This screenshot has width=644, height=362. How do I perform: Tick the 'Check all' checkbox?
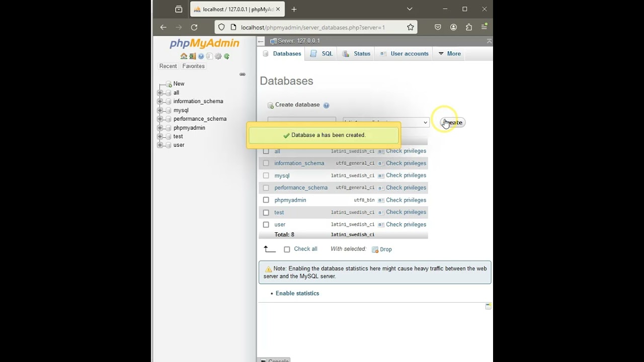click(287, 249)
